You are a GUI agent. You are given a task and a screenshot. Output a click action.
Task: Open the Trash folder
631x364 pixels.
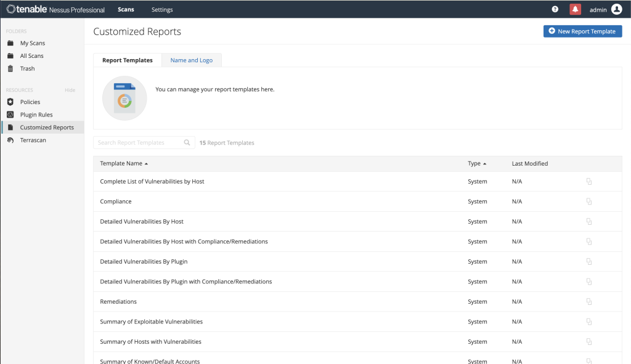pyautogui.click(x=27, y=68)
